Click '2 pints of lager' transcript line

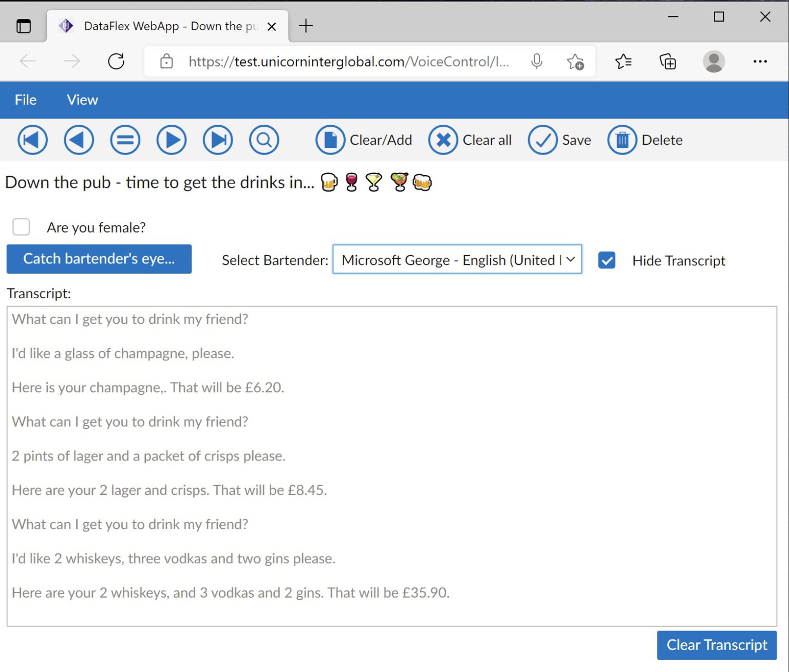coord(148,456)
